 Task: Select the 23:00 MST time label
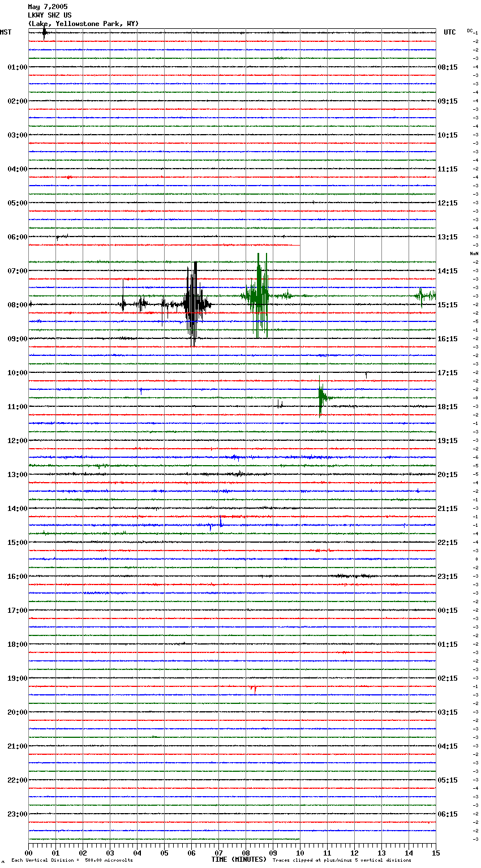tap(17, 814)
